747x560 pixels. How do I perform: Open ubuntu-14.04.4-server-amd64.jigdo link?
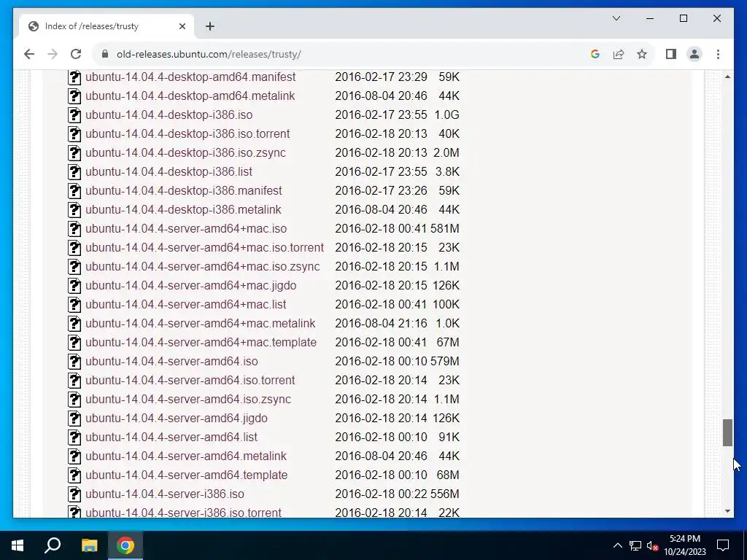177,418
